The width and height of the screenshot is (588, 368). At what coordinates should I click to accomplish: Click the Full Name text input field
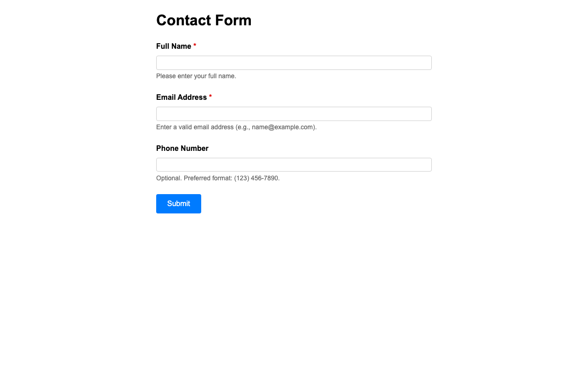point(294,63)
